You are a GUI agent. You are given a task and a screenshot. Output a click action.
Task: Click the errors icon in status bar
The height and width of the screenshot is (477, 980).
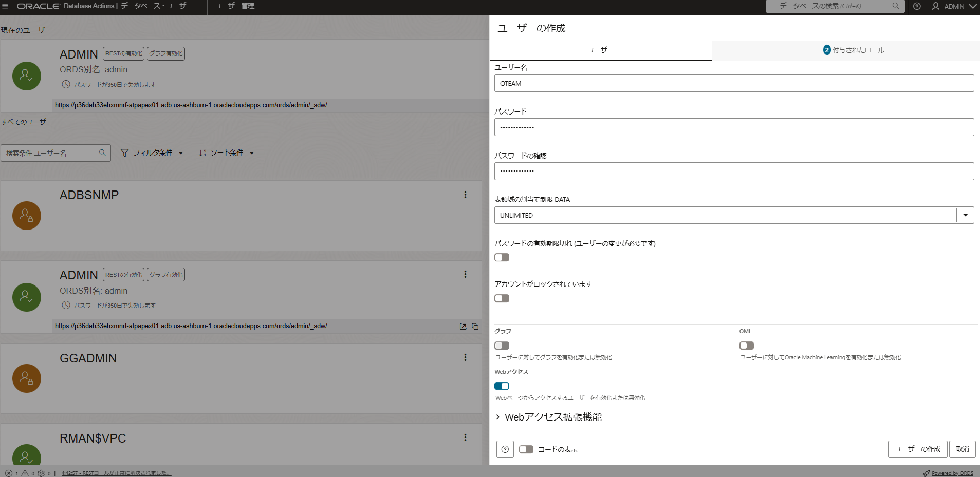click(x=9, y=473)
